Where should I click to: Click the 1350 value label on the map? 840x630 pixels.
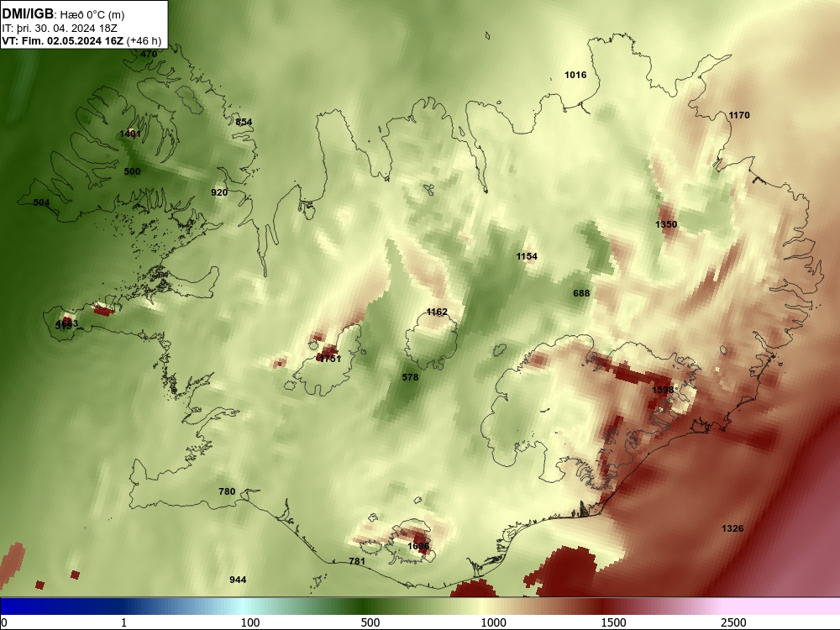[x=666, y=224]
